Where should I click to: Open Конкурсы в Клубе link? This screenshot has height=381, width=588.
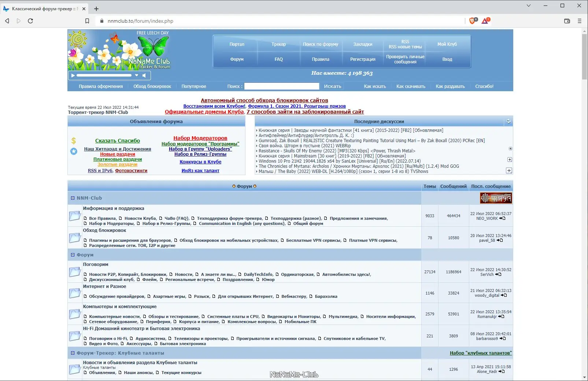point(200,162)
